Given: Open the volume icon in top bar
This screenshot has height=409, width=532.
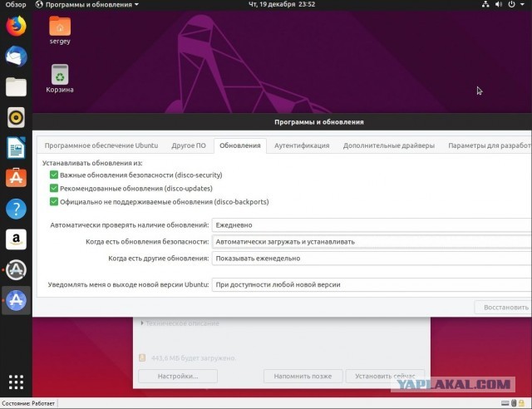Looking at the screenshot, I should click(499, 4).
